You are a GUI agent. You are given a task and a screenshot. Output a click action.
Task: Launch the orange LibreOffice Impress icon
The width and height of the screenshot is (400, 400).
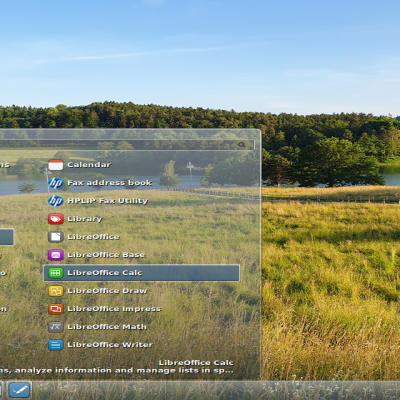[x=56, y=309]
